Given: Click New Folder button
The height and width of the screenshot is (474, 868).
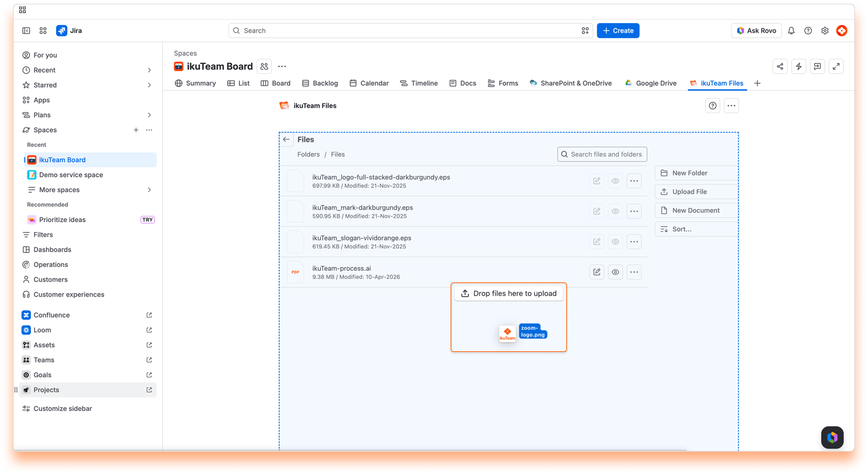Looking at the screenshot, I should tap(696, 173).
